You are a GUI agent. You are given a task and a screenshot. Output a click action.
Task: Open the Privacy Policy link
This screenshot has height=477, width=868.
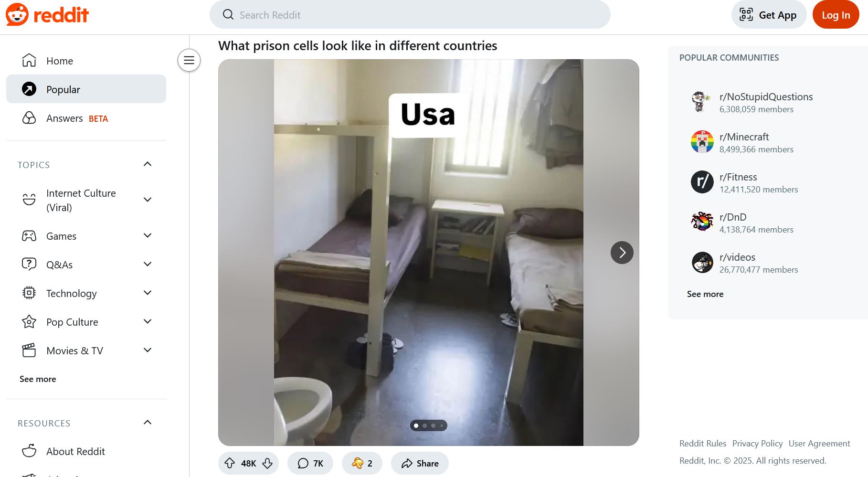click(757, 444)
